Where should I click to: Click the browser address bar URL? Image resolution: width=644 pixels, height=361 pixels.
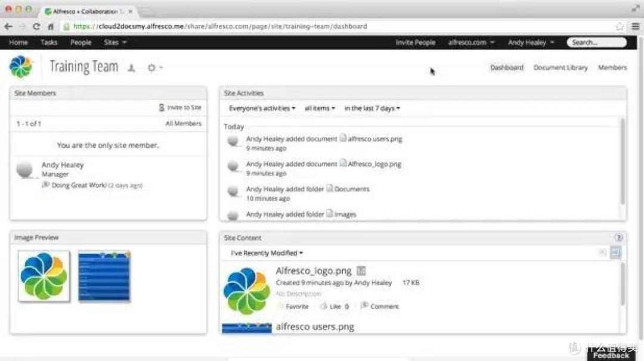pos(220,27)
